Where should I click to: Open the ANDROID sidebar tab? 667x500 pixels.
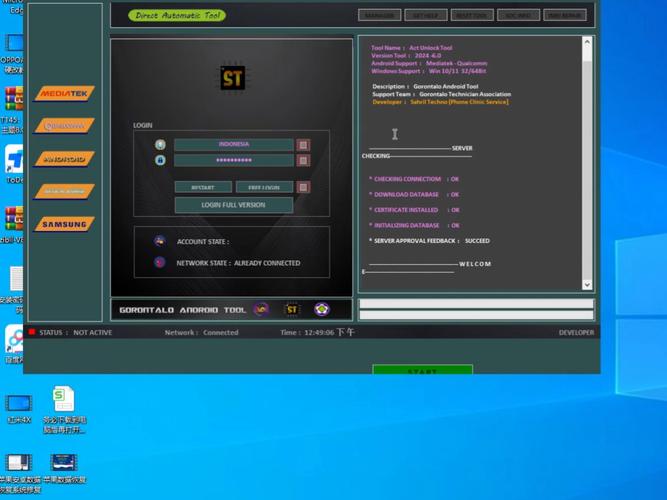tap(65, 159)
